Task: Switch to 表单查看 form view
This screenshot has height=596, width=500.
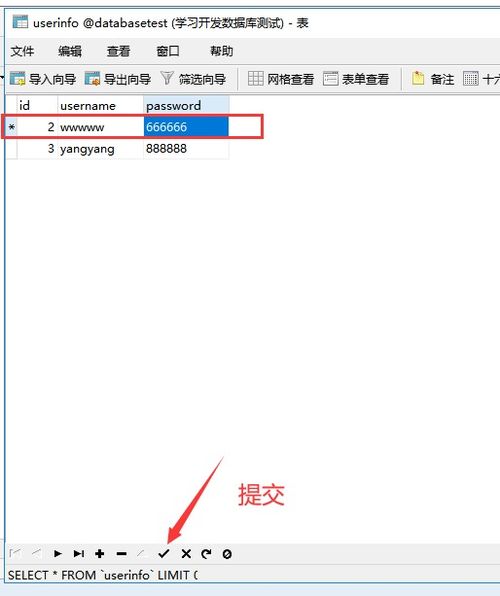Action: click(x=356, y=79)
